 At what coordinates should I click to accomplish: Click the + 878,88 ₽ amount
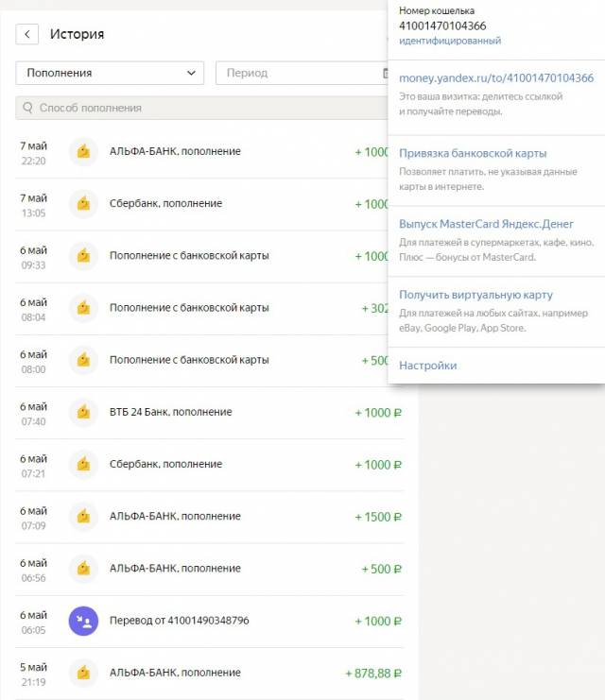pyautogui.click(x=373, y=674)
